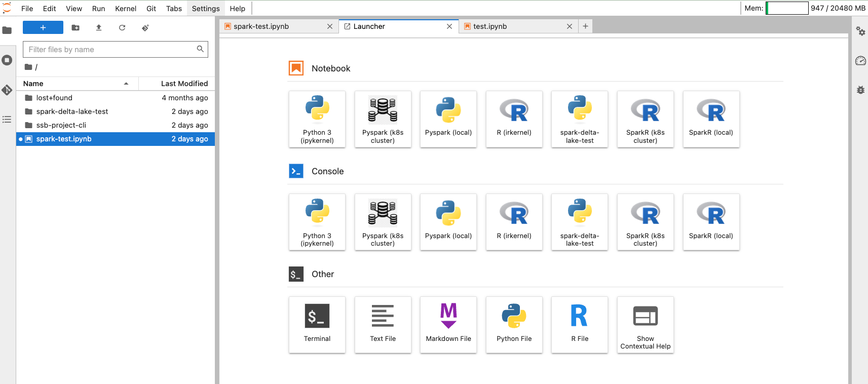Open the Running Terminals and Kernels sidebar tab
Screen dimensions: 868x384
[7, 60]
